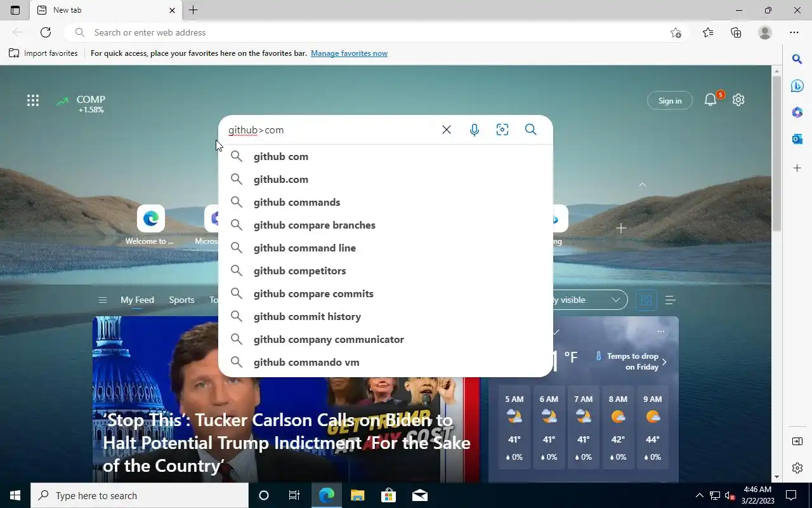This screenshot has height=508, width=812.
Task: Open sidebar settings gear at bottom
Action: click(x=797, y=468)
